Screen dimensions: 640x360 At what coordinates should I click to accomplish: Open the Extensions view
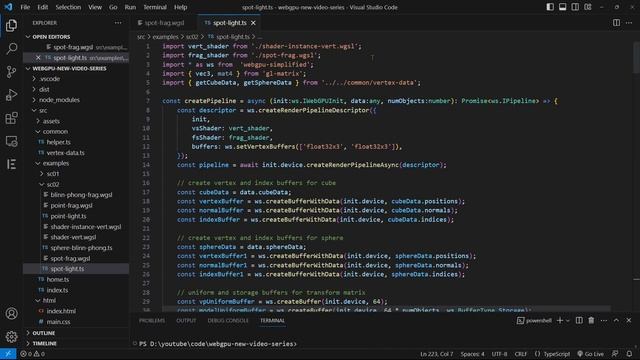[11, 118]
